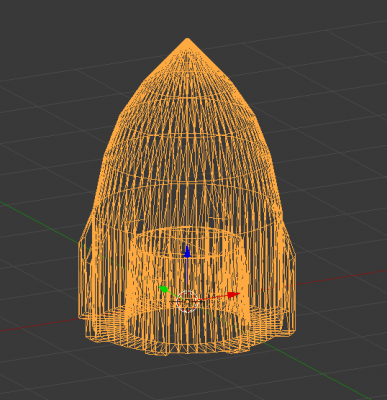The image size is (387, 400).
Task: Select the orange wireframe rocket cone tip
Action: (x=187, y=42)
